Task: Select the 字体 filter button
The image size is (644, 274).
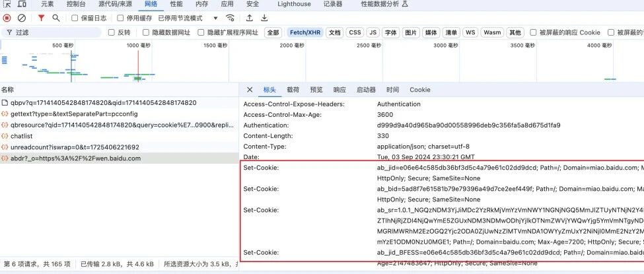Action: click(390, 32)
